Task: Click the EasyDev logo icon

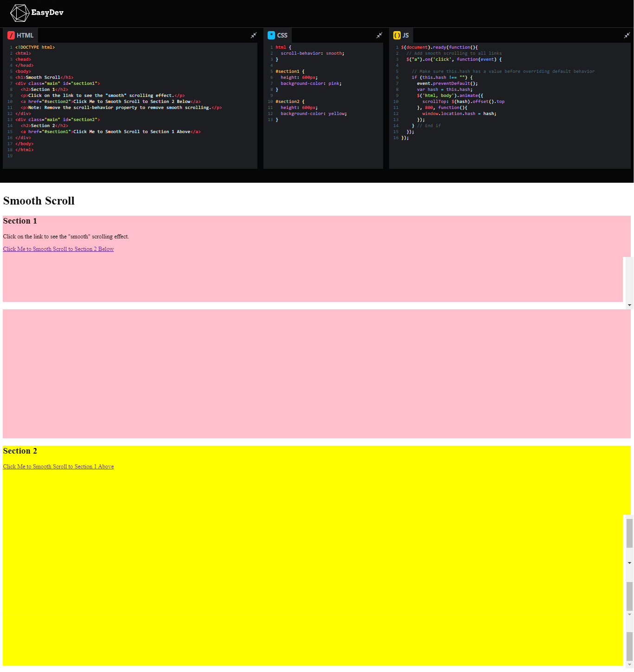Action: 19,13
